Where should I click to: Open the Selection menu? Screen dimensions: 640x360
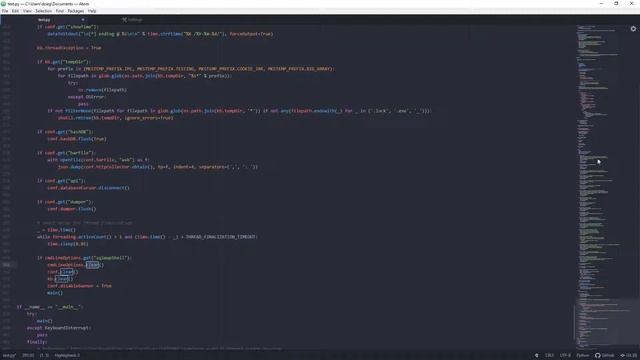coord(44,11)
